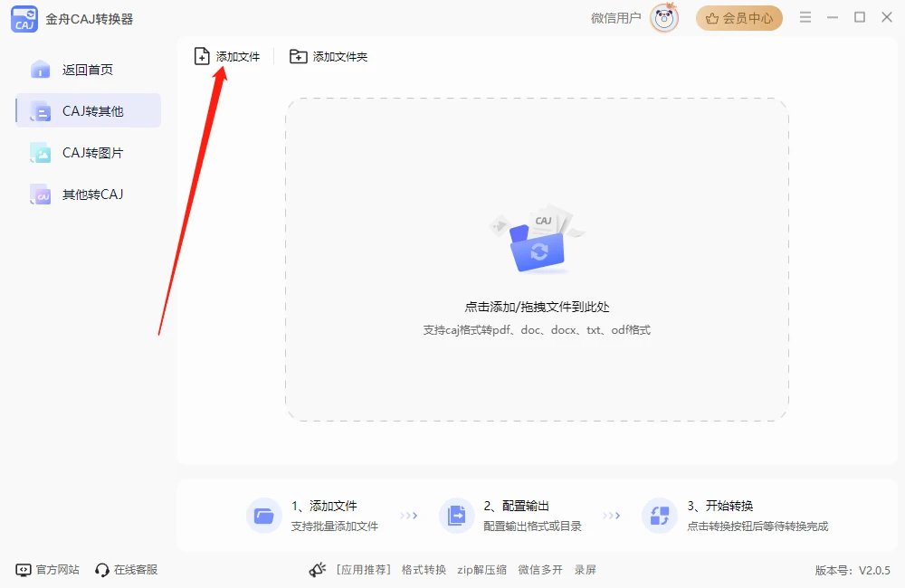Viewport: 905px width, 588px height.
Task: Open the 会员中心 member center
Action: (739, 18)
